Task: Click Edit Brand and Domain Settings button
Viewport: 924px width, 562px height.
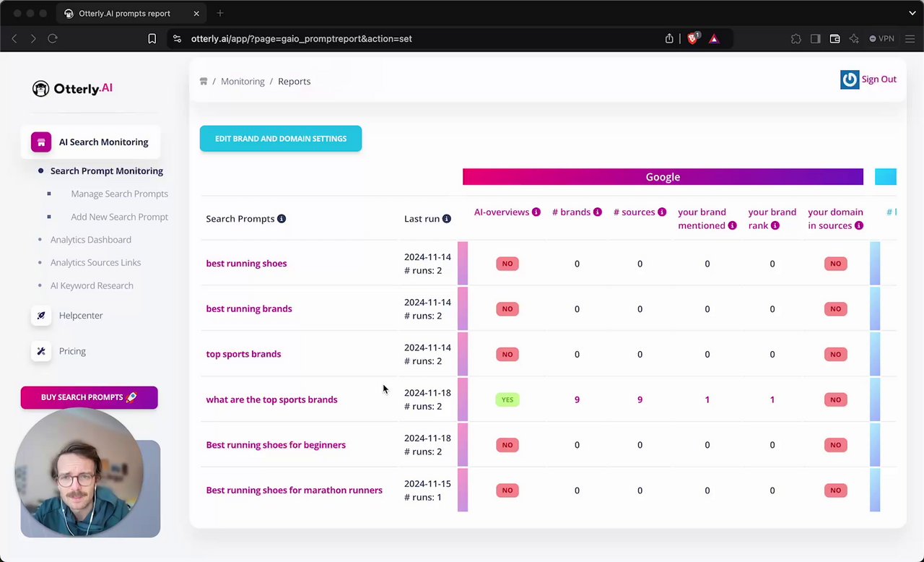Action: [281, 139]
